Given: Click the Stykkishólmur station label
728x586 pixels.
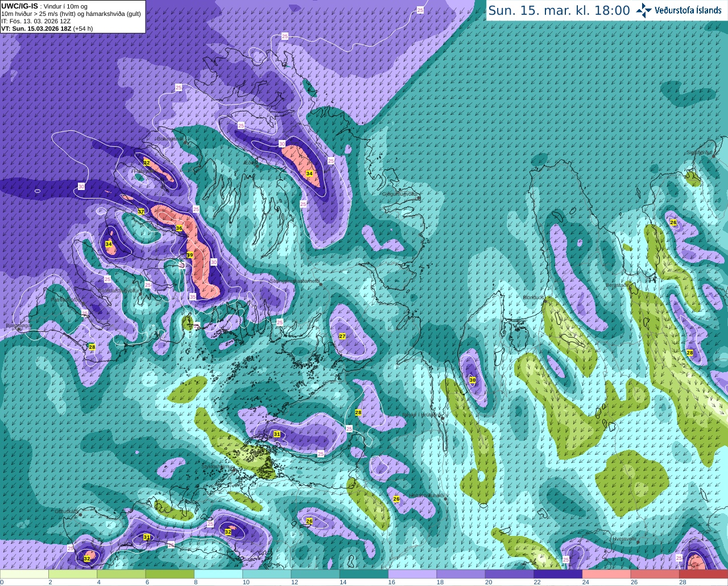Looking at the screenshot, I should pos(218,467).
